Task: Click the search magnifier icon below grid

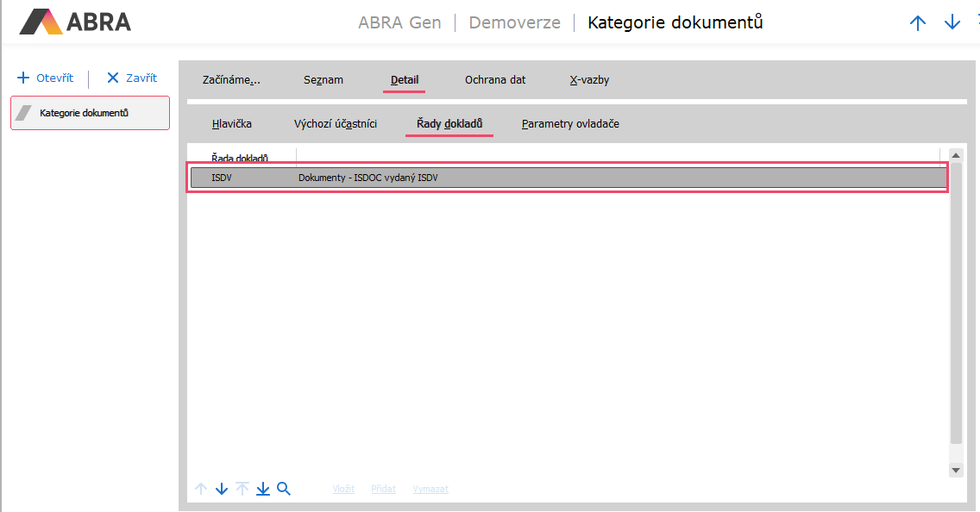Action: pos(284,489)
